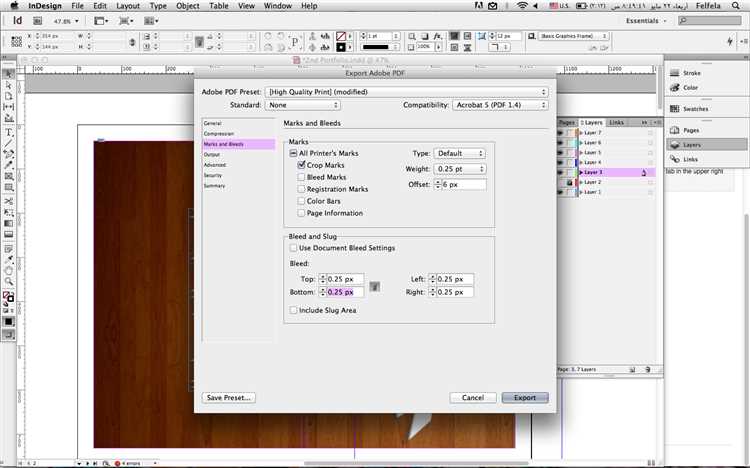Select the Page tool
Image resolution: width=750 pixels, height=468 pixels.
pyautogui.click(x=9, y=96)
